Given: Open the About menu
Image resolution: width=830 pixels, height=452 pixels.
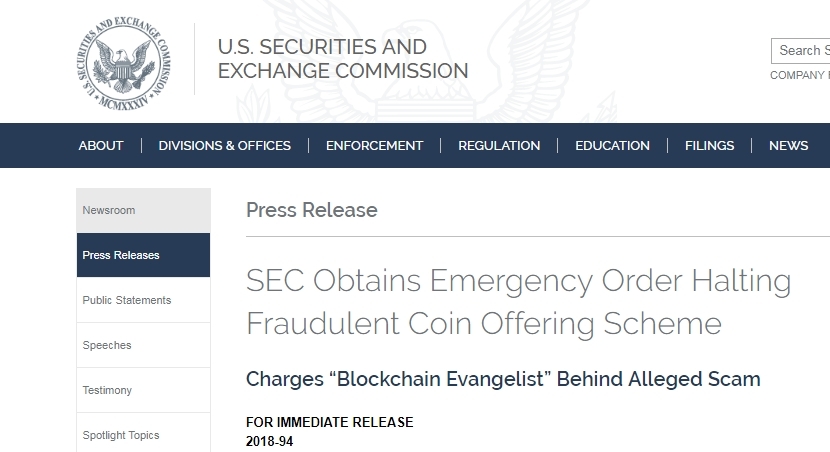Looking at the screenshot, I should 101,146.
